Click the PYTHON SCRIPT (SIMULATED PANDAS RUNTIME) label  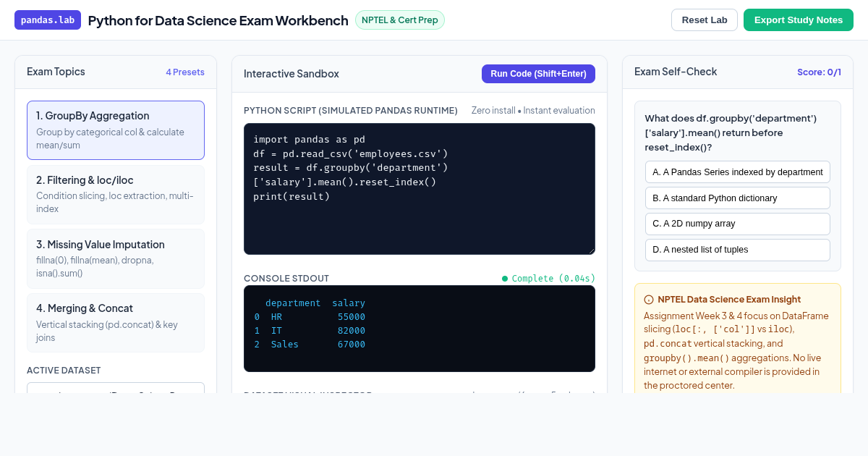point(351,111)
